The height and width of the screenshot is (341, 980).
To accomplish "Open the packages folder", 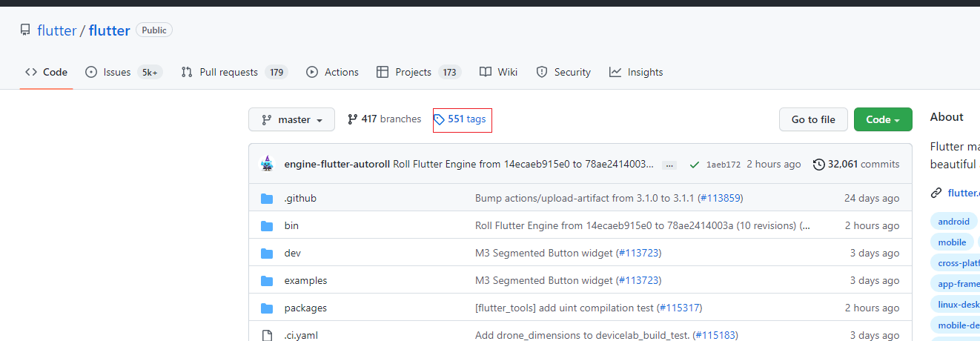I will 305,308.
